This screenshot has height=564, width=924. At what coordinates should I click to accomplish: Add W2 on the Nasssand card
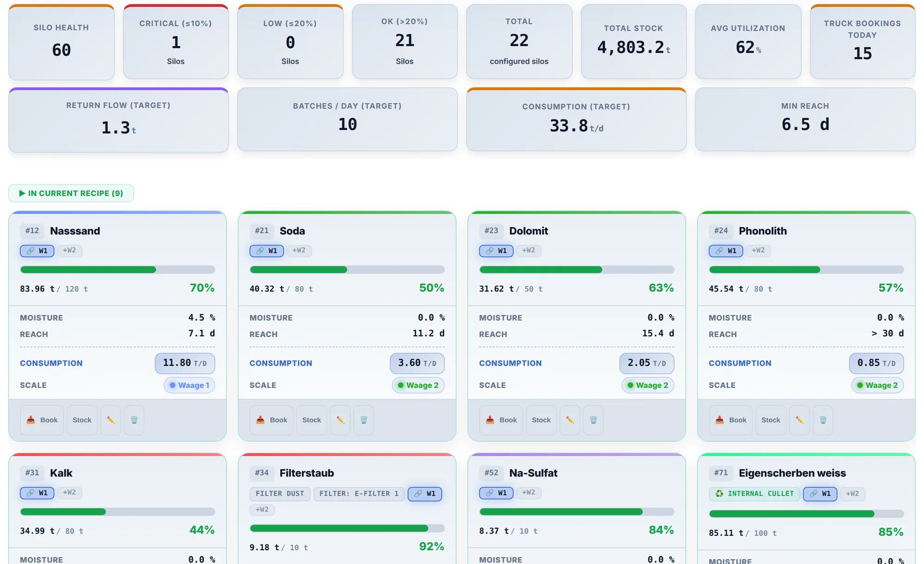(x=69, y=250)
